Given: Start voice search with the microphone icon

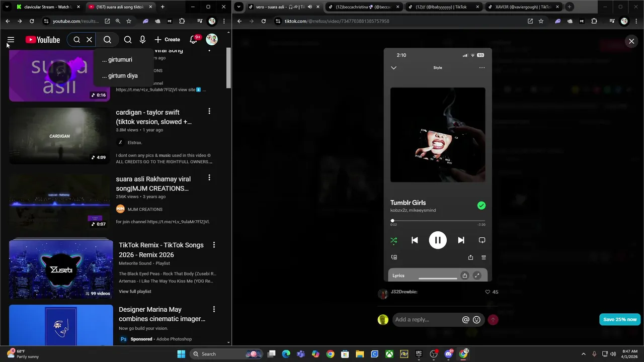Looking at the screenshot, I should click(143, 40).
